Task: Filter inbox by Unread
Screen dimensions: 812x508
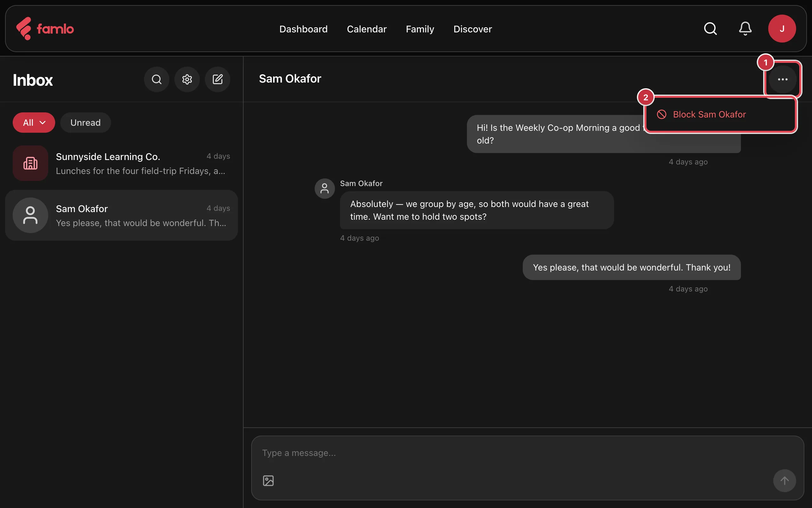Action: [86, 123]
